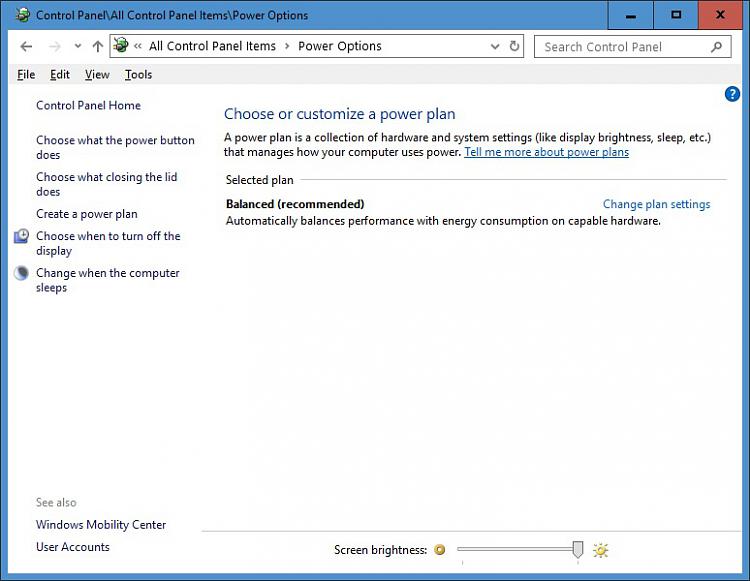Open the View menu
This screenshot has height=581, width=750.
tap(97, 75)
